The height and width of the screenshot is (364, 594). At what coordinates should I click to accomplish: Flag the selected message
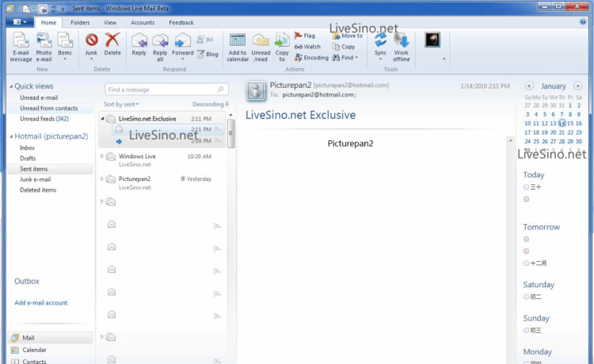coord(305,36)
